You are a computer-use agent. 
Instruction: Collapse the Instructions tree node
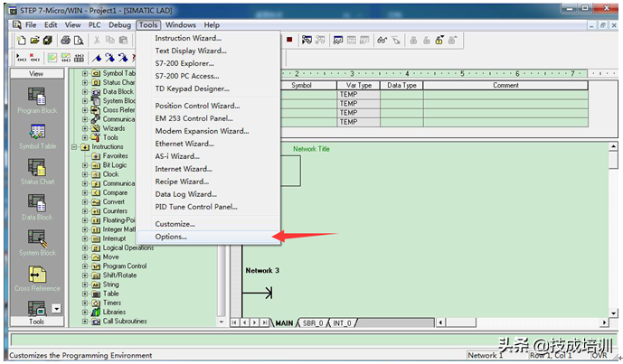74,147
